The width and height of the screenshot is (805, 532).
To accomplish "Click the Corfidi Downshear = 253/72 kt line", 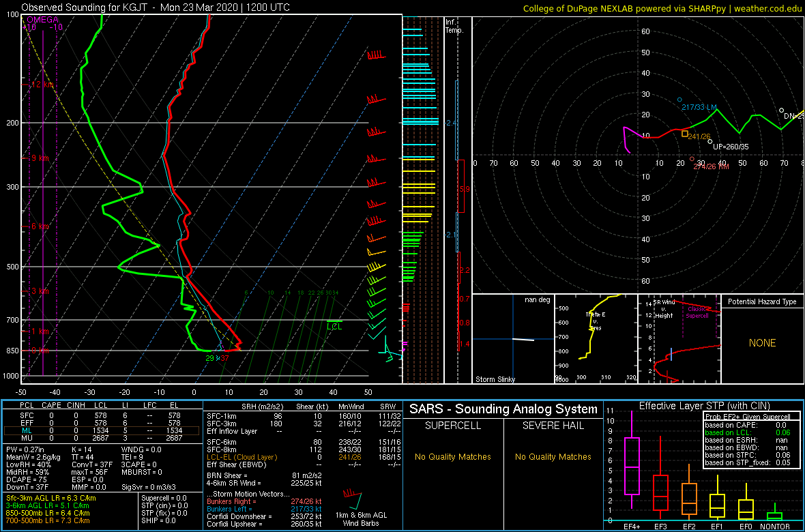I will (x=264, y=516).
